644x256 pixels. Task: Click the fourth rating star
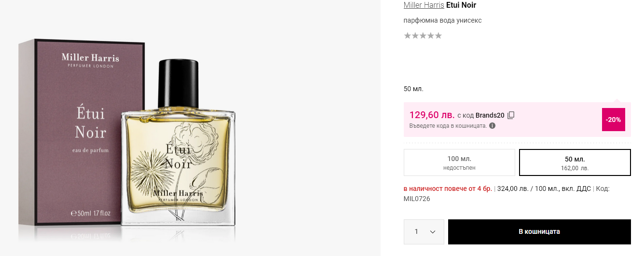pos(430,36)
